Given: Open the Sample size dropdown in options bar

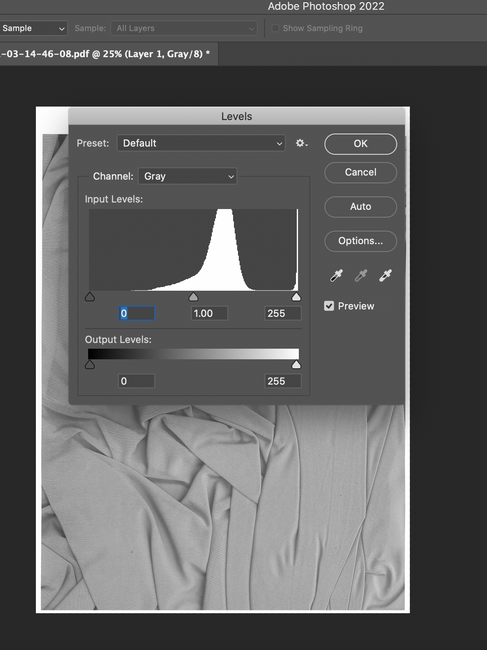Looking at the screenshot, I should [x=33, y=28].
